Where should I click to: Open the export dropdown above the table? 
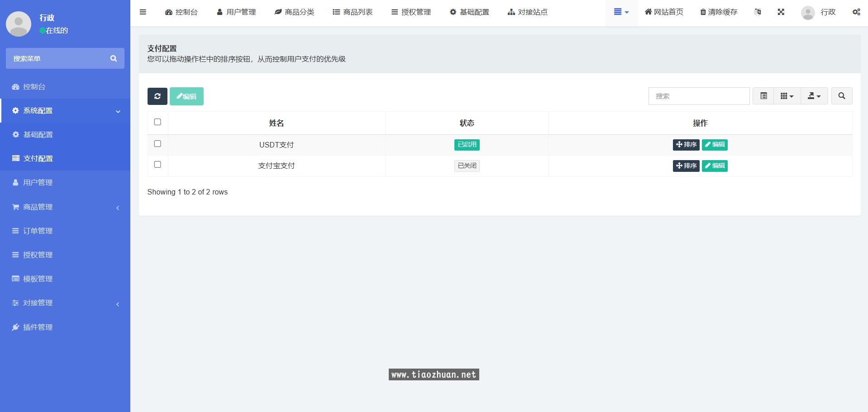pyautogui.click(x=814, y=96)
